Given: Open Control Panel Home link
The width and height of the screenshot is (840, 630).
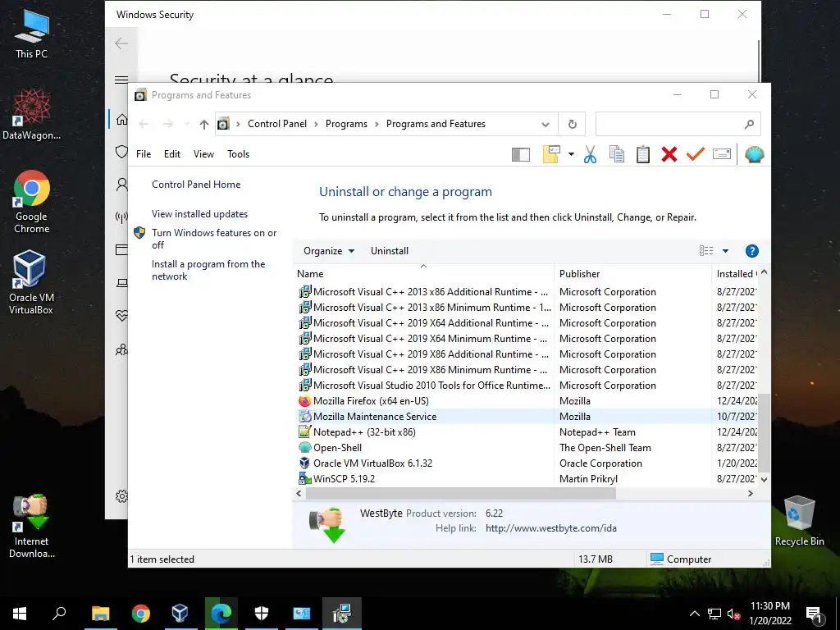Looking at the screenshot, I should point(196,185).
